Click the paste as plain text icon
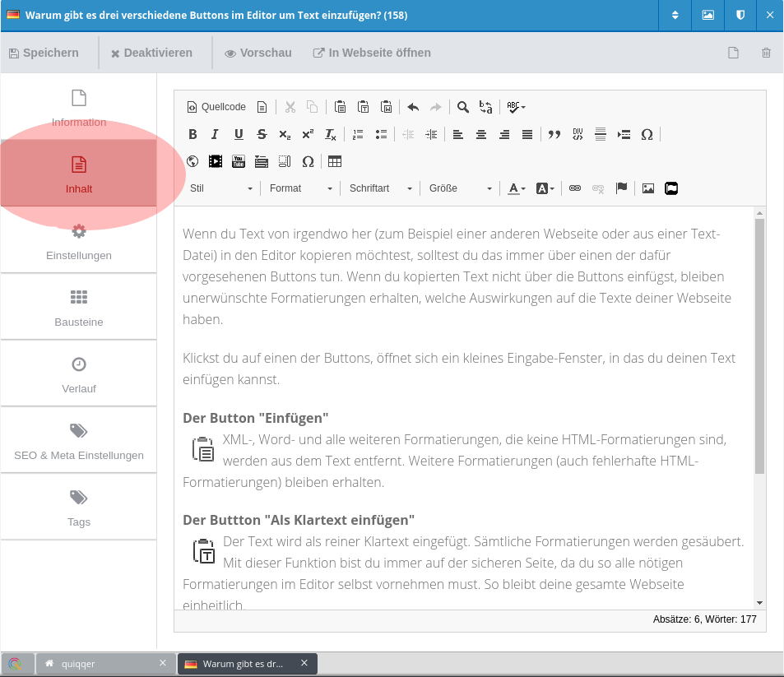The image size is (784, 677). point(363,107)
